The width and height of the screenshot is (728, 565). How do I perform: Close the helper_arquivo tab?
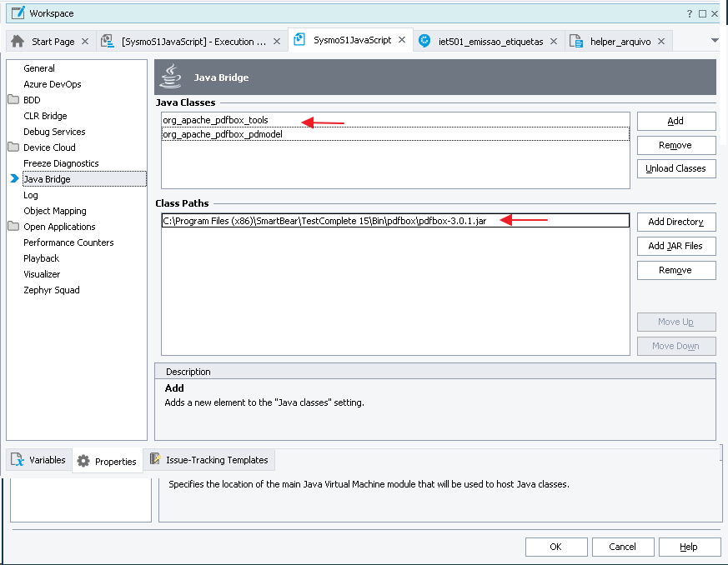pos(660,41)
